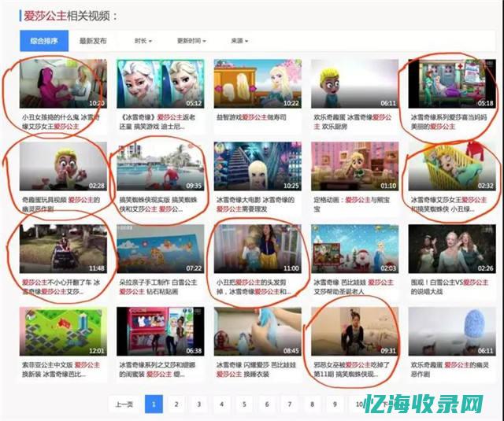The image size is (504, 421).
Task: Open thumbnail of 爱莎公主返老还童 video
Action: [x=161, y=83]
